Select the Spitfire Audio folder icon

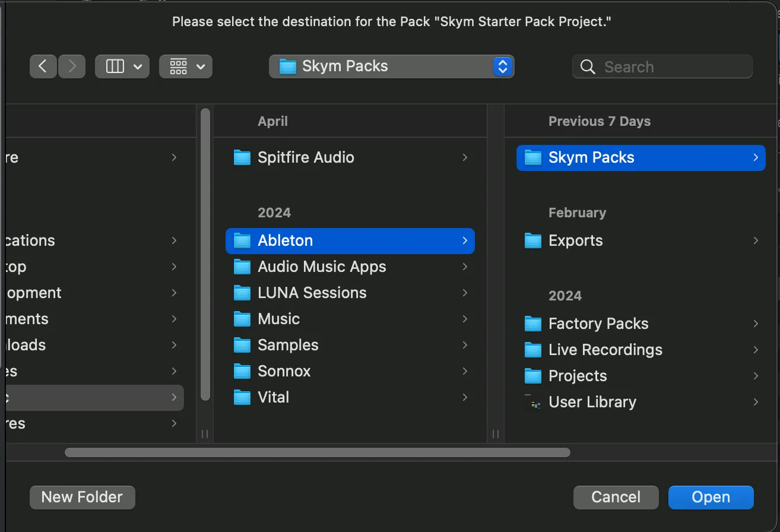(x=242, y=157)
